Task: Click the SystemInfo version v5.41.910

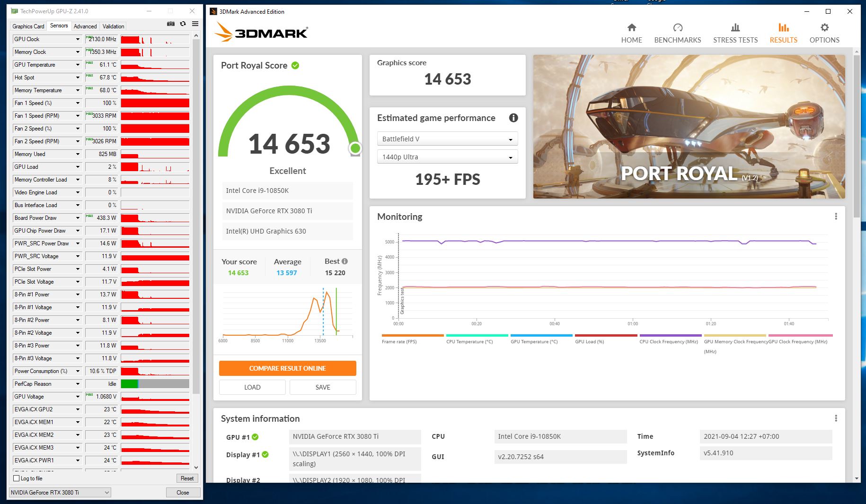Action: pyautogui.click(x=766, y=453)
